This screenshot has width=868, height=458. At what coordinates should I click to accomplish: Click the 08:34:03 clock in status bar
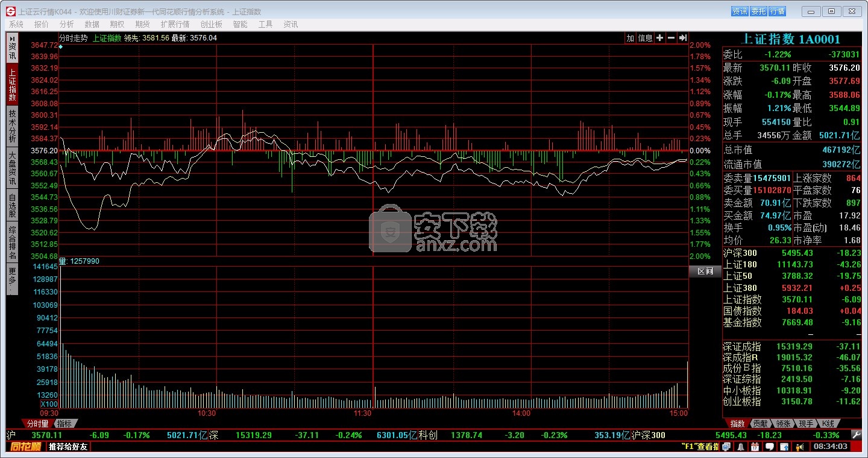click(x=829, y=447)
